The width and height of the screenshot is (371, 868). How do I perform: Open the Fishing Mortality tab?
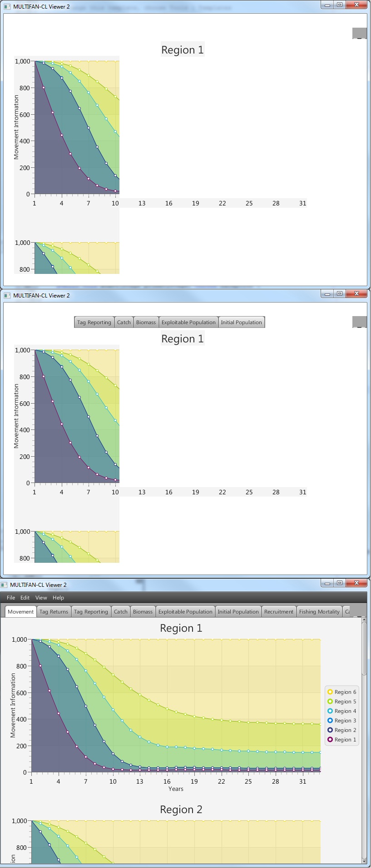(319, 611)
